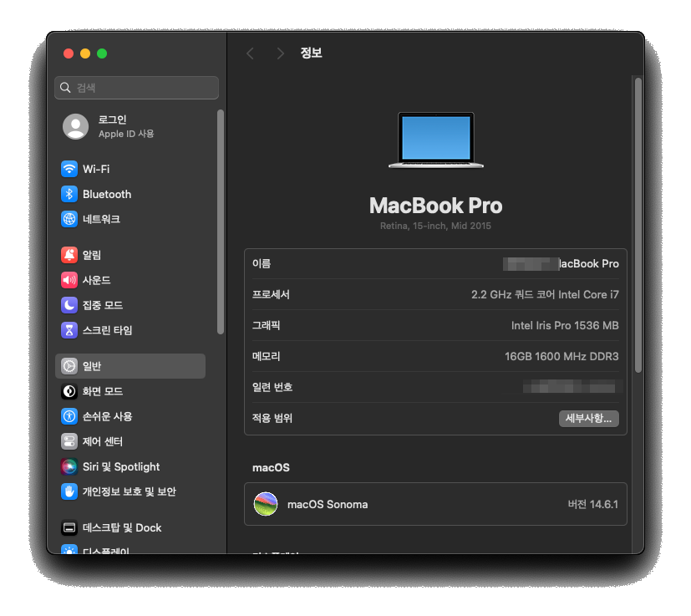Select the 집중 모드 moon icon
The image size is (691, 616).
tap(69, 305)
